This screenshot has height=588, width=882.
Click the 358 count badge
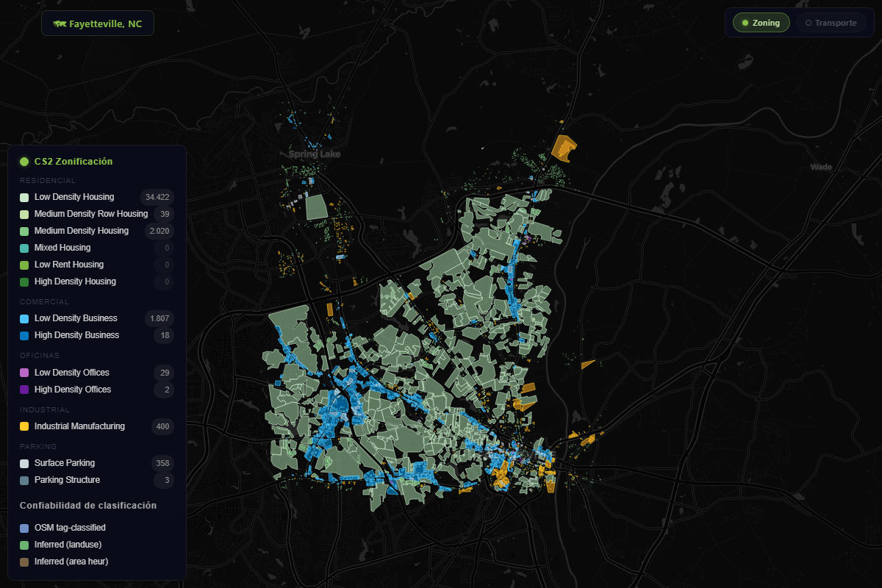coord(162,463)
